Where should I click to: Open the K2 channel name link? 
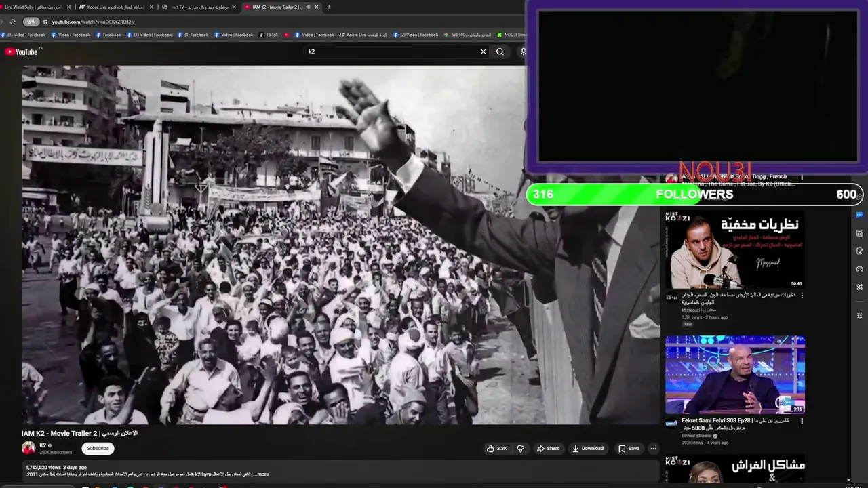coord(43,445)
